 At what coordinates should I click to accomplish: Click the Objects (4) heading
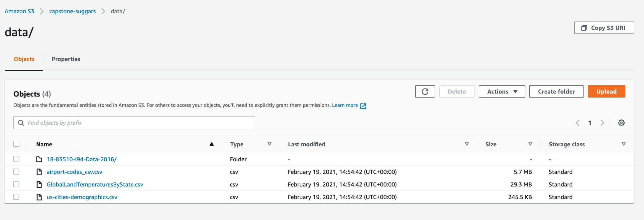[x=32, y=94]
